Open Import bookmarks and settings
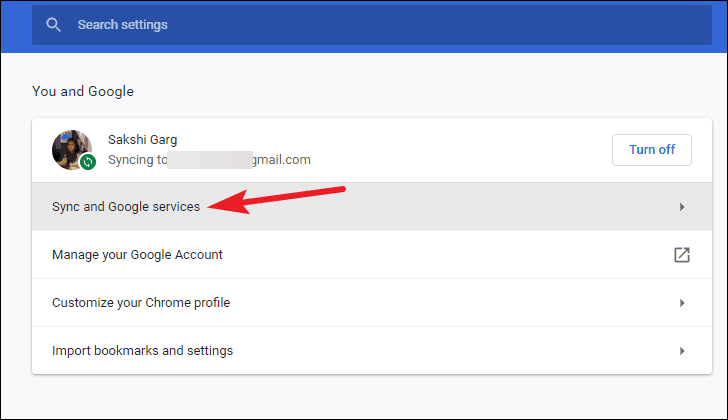 tap(371, 351)
